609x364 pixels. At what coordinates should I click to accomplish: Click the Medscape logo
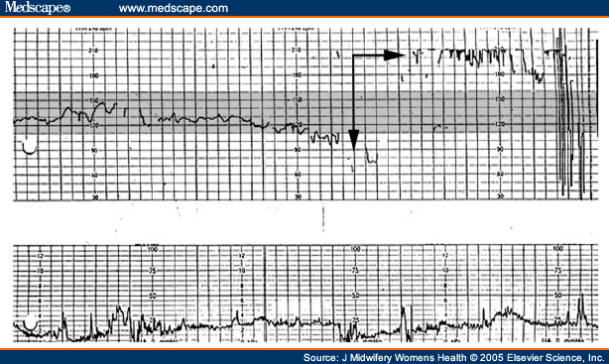coord(38,7)
